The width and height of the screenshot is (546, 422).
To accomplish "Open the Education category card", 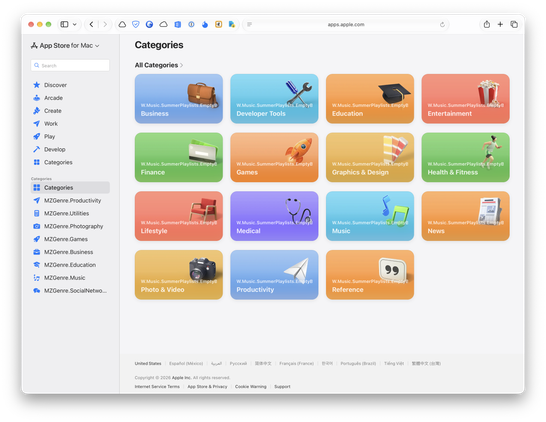I will tap(370, 99).
